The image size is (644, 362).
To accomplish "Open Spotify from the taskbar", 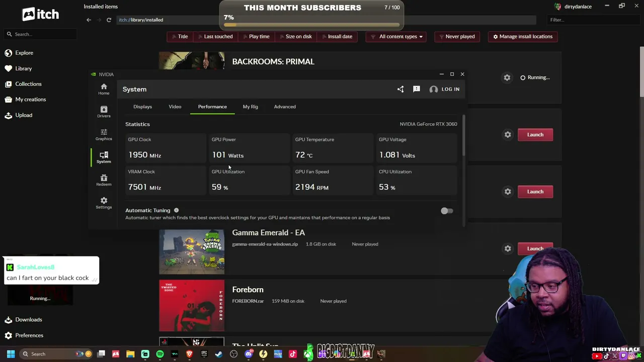I will pyautogui.click(x=160, y=354).
